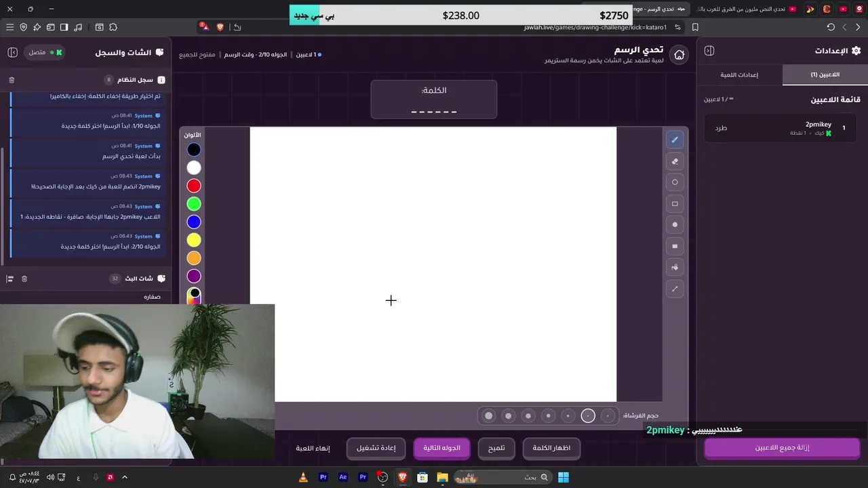Viewport: 868px width, 488px height.
Task: Click the share arrow icon in address bar
Action: point(237,27)
